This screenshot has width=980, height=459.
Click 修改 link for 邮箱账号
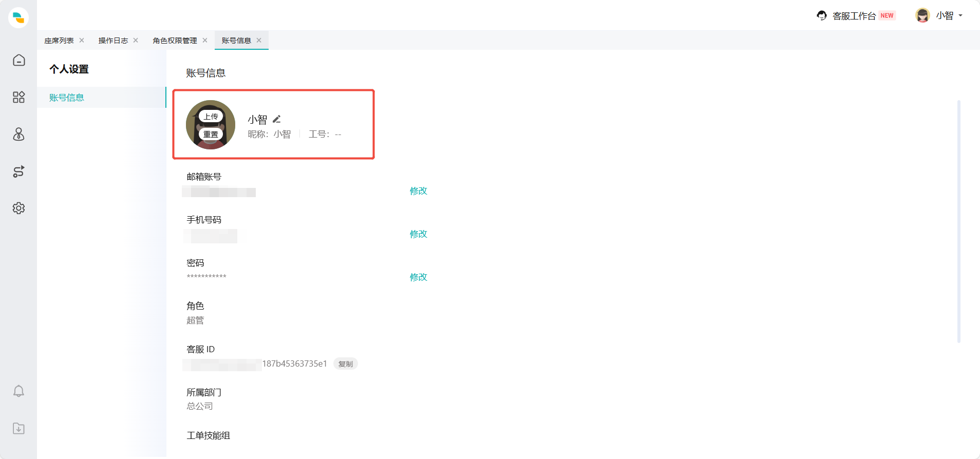coord(418,191)
